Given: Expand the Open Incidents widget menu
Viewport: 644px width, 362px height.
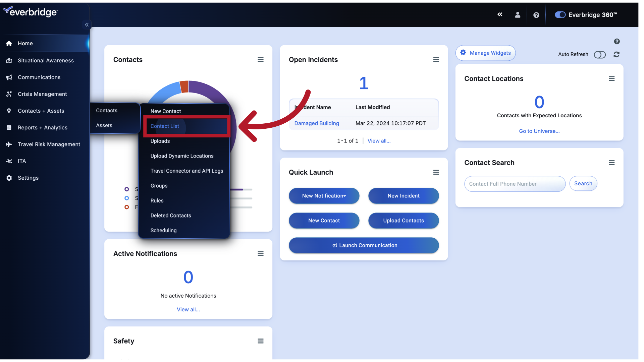Looking at the screenshot, I should [436, 60].
